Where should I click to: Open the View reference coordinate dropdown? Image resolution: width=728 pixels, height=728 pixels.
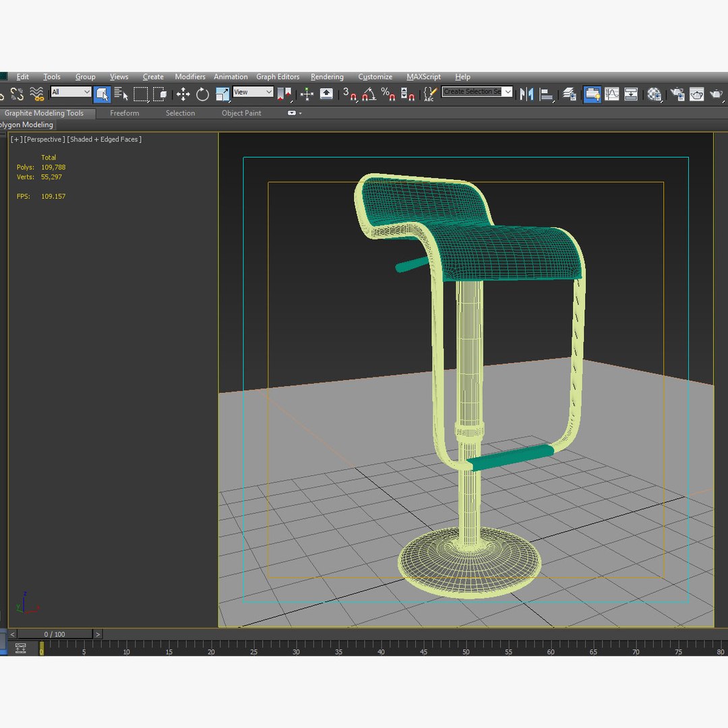pyautogui.click(x=253, y=92)
